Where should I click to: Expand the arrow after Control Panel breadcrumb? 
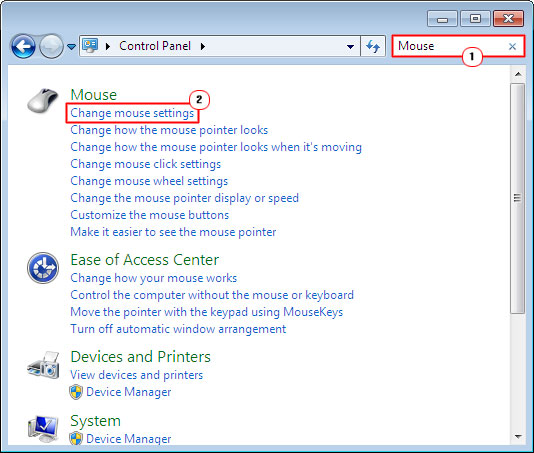(x=203, y=46)
